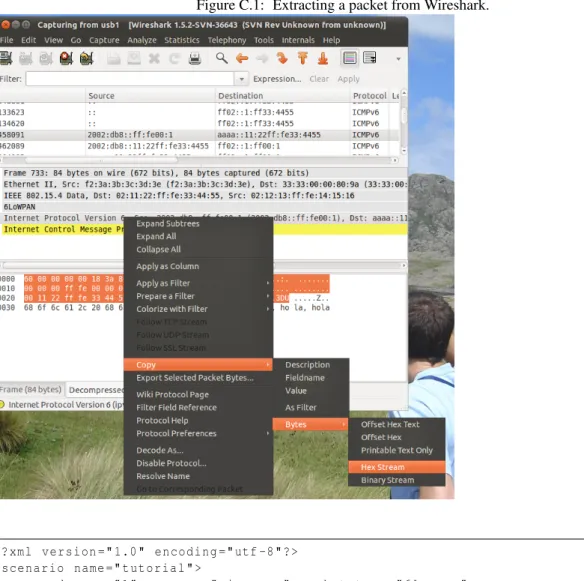Open the Tools menu

point(264,40)
